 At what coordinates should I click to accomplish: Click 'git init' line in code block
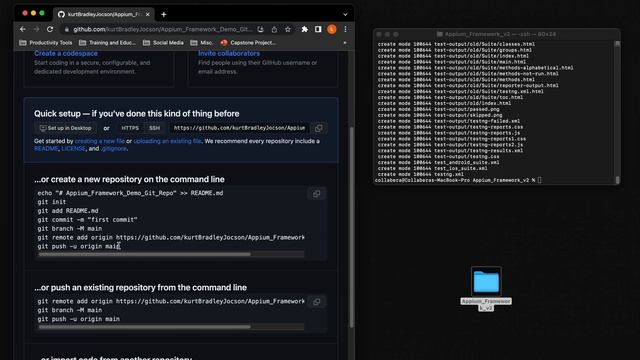pyautogui.click(x=52, y=202)
